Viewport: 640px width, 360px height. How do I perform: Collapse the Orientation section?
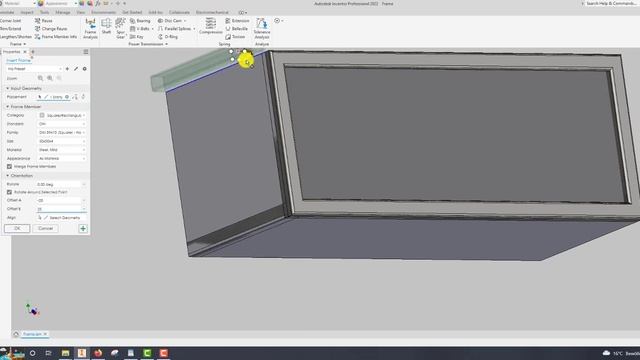[7, 176]
